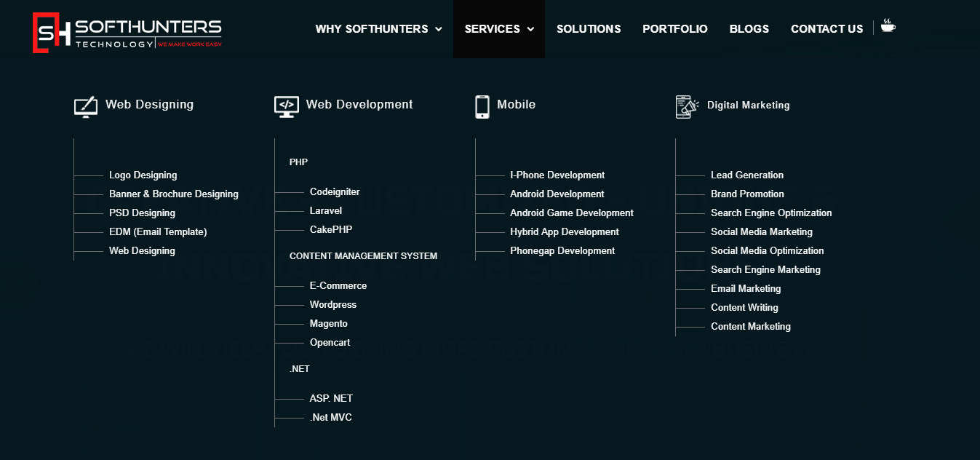Open the Digital Marketing category heading

(749, 105)
